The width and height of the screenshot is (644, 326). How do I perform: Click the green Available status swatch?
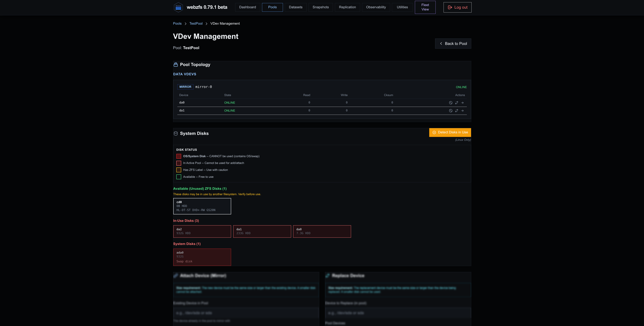[x=179, y=177]
